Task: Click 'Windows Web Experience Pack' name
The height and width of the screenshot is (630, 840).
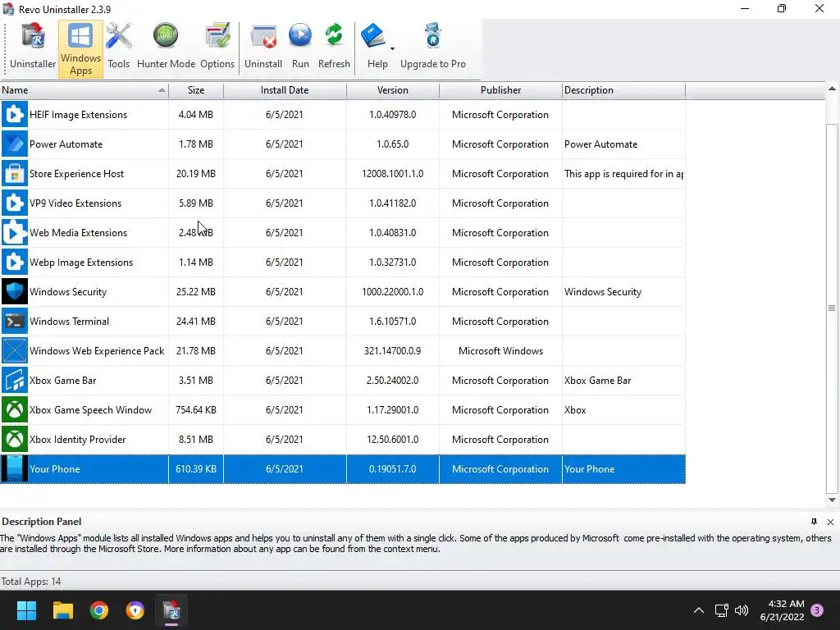Action: (x=97, y=351)
